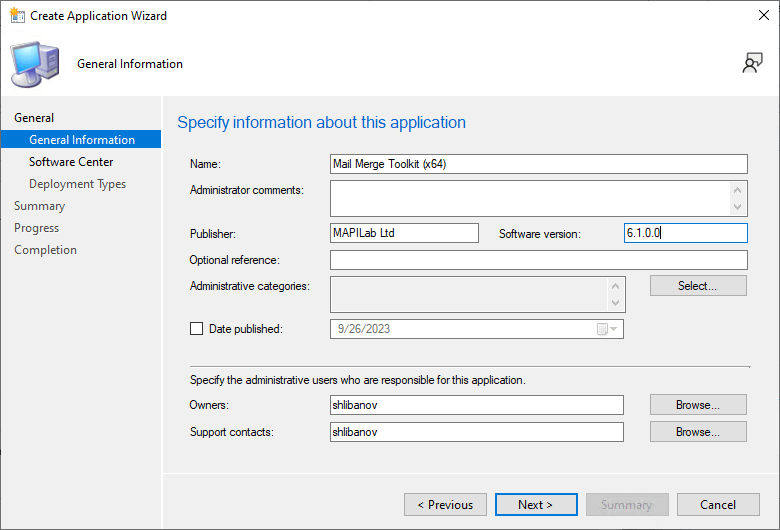Click the Name field with Mail Merge Toolkit
780x530 pixels.
pos(538,164)
